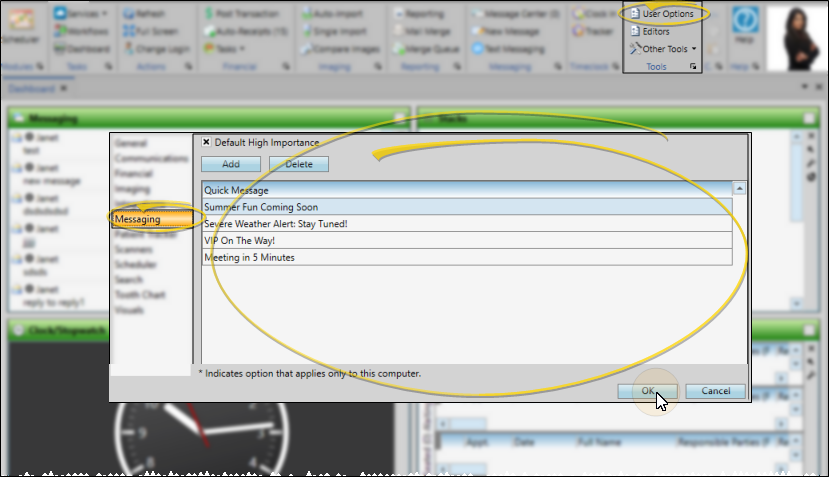829x477 pixels.
Task: Choose the "VIP On The Way!" quick message
Action: tap(467, 241)
